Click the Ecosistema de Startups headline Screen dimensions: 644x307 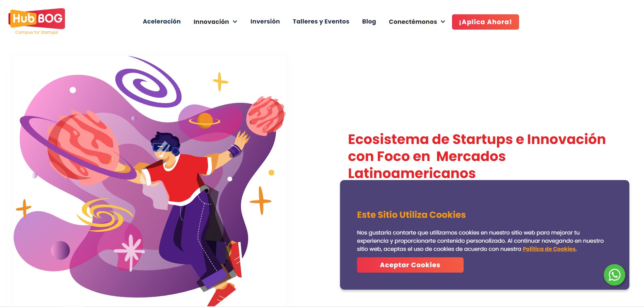click(x=477, y=156)
